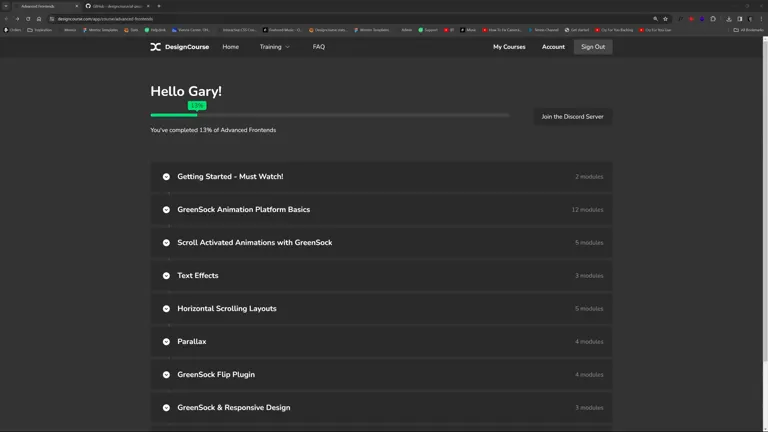Click "3 modules" beside Text Effects
The height and width of the screenshot is (432, 768).
[x=589, y=276]
